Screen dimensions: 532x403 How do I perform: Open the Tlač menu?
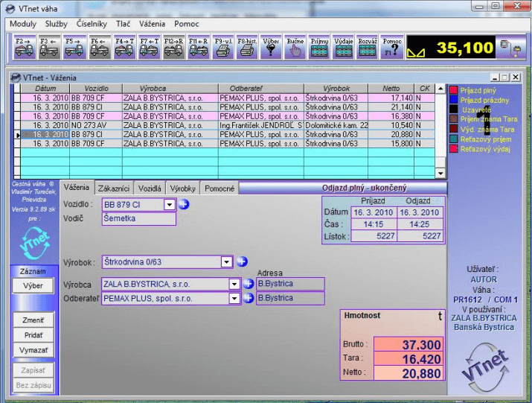(124, 24)
